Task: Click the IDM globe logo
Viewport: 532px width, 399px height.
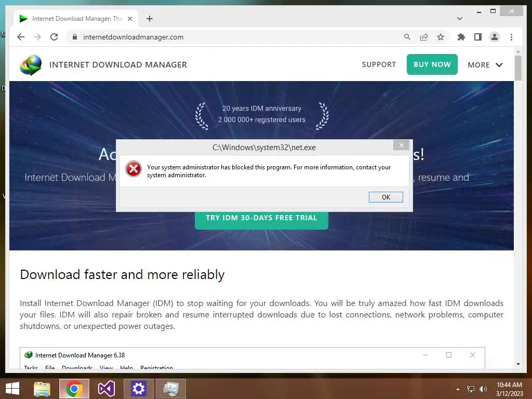Action: (31, 65)
